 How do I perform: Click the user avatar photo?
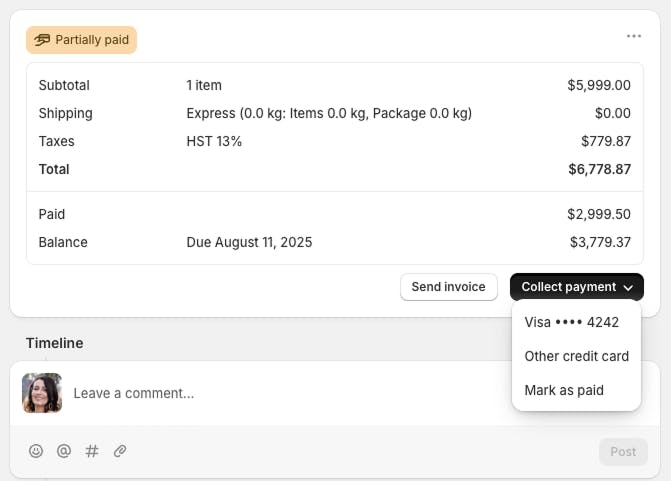pos(42,393)
